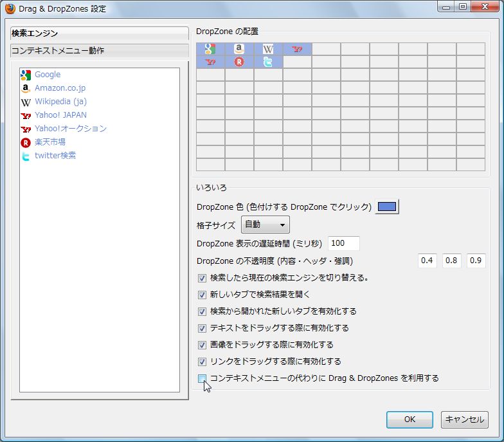The height and width of the screenshot is (442, 504).
Task: Click the 楽天市場 icon in the engine list
Action: tap(26, 143)
